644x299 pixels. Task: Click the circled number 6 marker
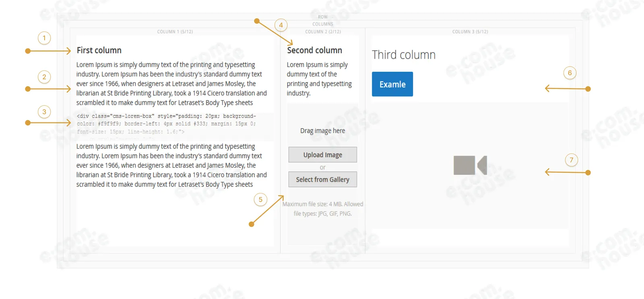click(570, 73)
